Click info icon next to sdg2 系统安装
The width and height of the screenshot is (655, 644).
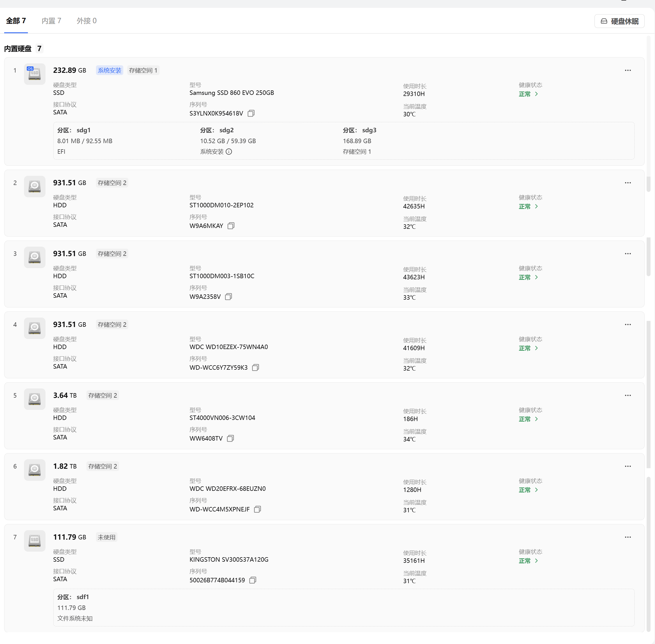click(x=229, y=152)
